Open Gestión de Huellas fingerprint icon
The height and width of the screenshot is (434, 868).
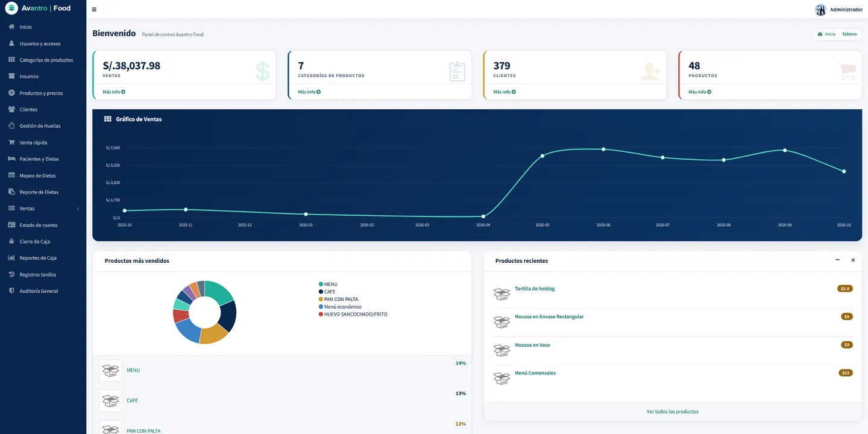tap(11, 126)
